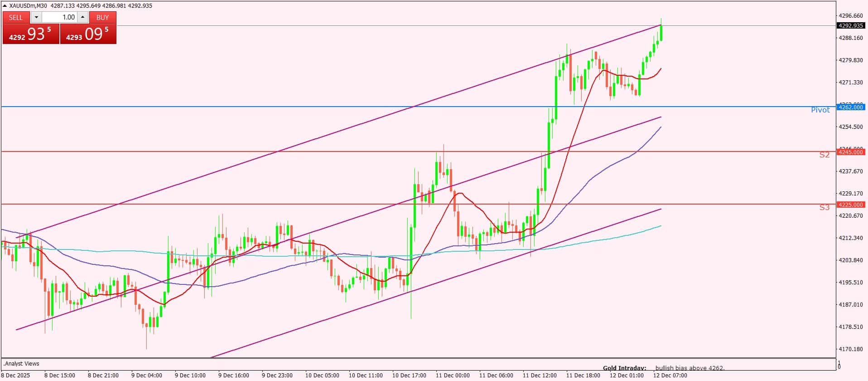Decrease trade volume with the down arrow

pos(36,17)
